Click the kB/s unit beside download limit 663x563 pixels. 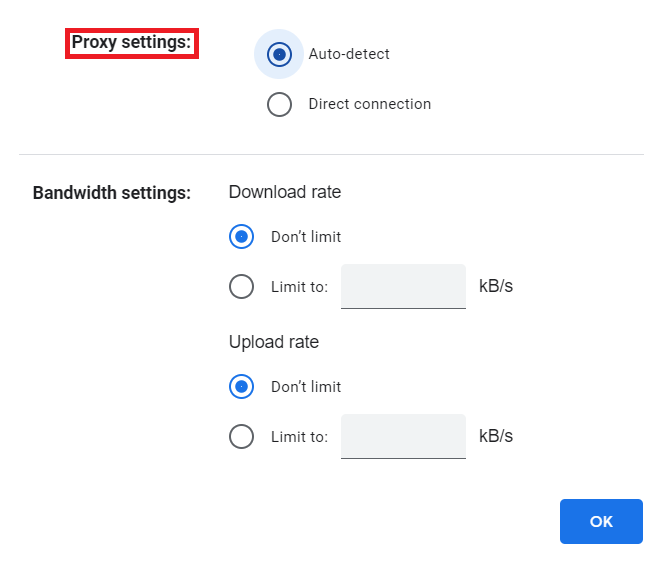[496, 287]
